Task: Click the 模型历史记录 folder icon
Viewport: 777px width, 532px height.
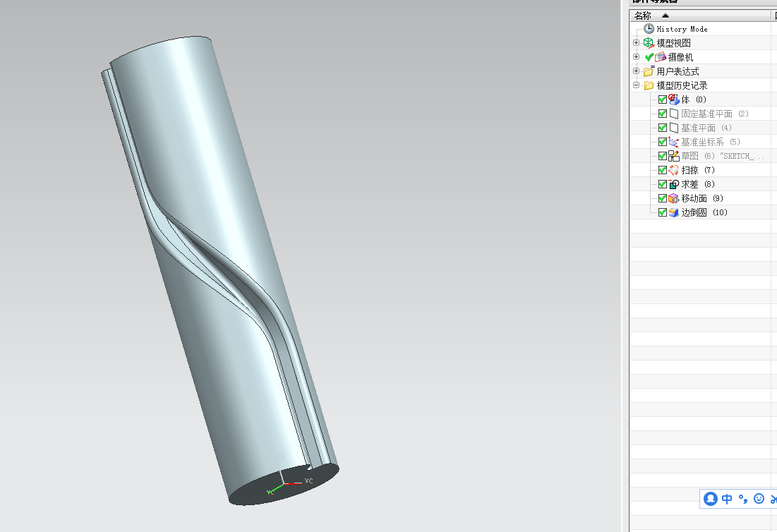Action: point(649,85)
